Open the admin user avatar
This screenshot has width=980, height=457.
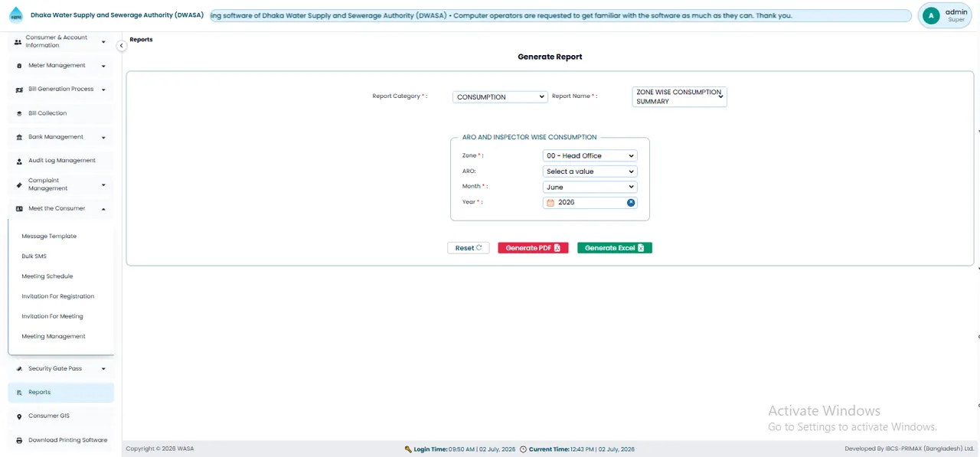[931, 15]
